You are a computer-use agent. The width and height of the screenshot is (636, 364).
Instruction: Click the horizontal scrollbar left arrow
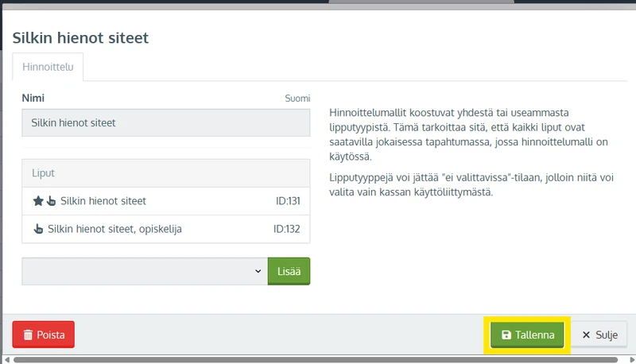coord(7,360)
